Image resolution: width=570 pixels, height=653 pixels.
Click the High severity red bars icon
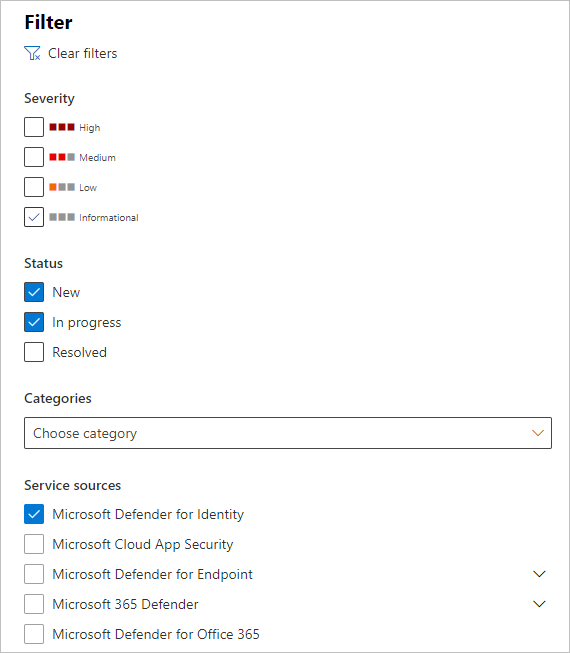coord(62,127)
